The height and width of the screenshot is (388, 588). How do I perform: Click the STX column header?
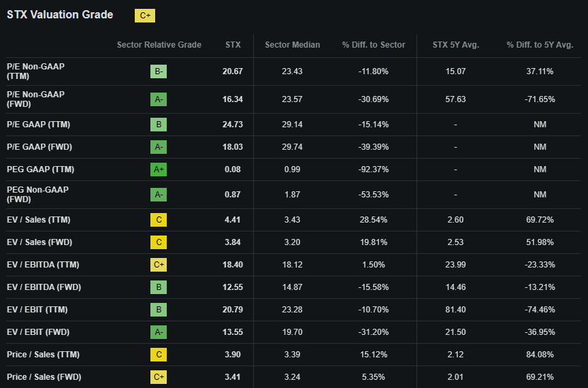pos(233,45)
